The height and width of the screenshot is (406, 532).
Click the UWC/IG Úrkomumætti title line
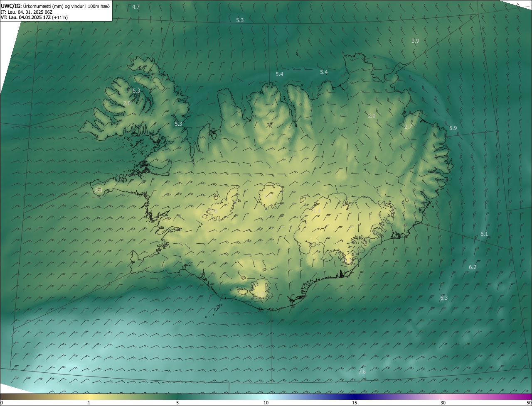[x=55, y=6]
